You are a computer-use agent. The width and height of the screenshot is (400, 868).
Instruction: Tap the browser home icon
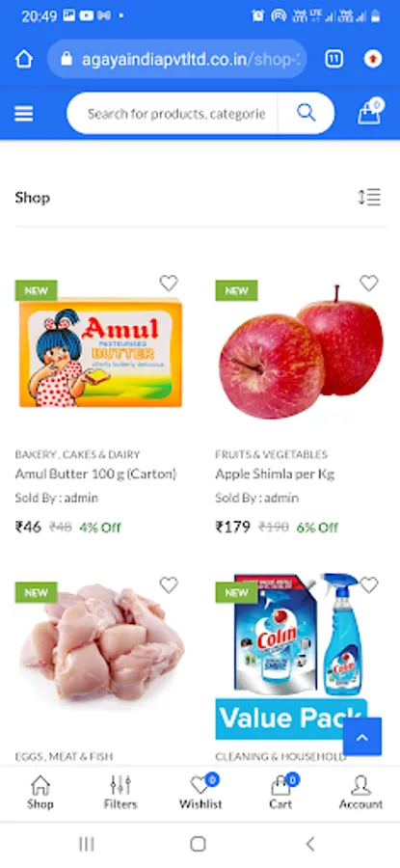(x=24, y=59)
